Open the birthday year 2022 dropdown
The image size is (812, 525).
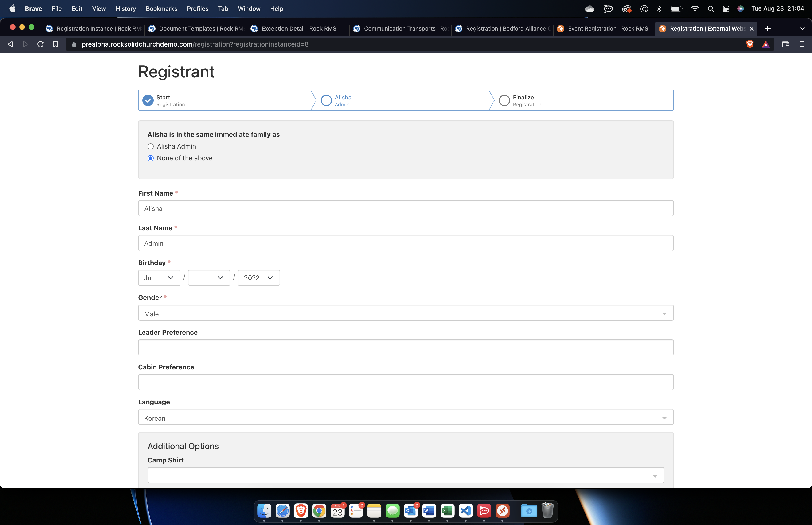259,278
